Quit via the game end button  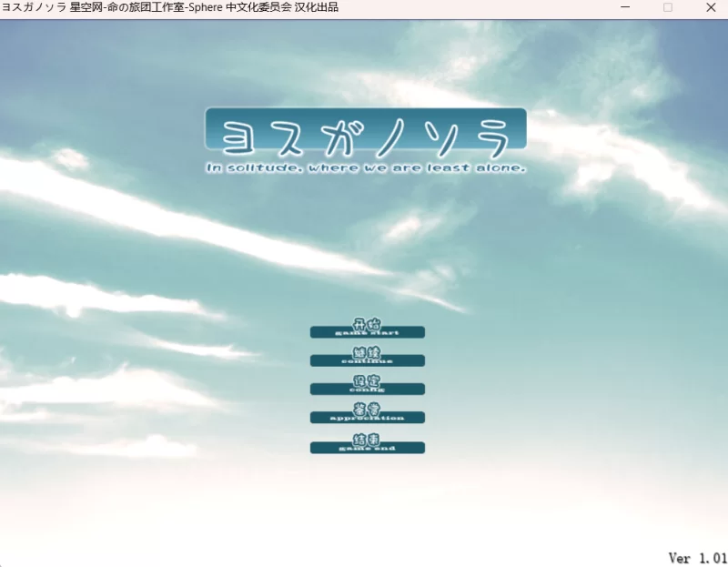pyautogui.click(x=368, y=446)
